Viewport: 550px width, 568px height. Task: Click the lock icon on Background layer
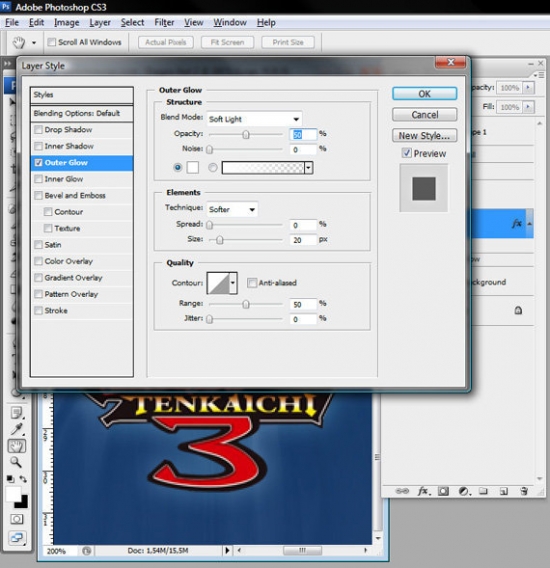click(x=518, y=310)
